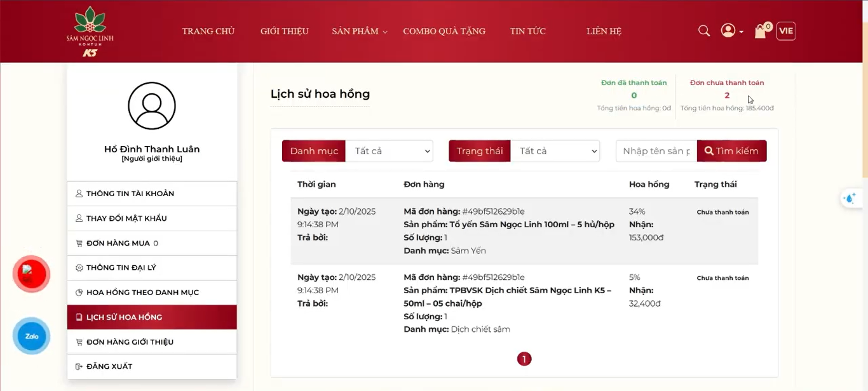Click the 32,400đ commission amount
The width and height of the screenshot is (868, 391).
coord(645,304)
